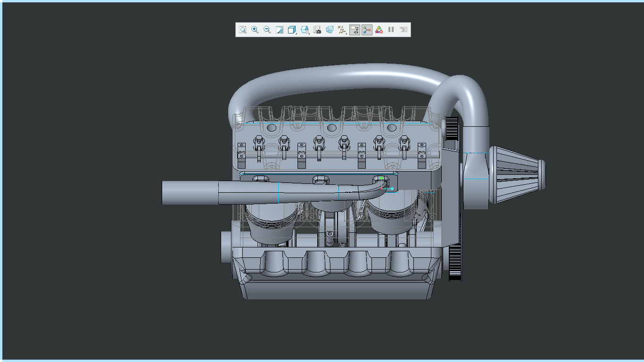Image resolution: width=644 pixels, height=362 pixels.
Task: Open the Datum Display Filters dropdown
Action: click(x=342, y=30)
